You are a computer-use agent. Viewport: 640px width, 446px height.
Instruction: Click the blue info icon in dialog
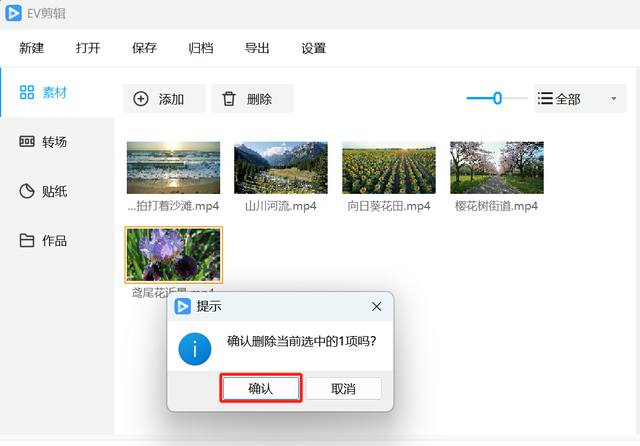[x=195, y=349]
